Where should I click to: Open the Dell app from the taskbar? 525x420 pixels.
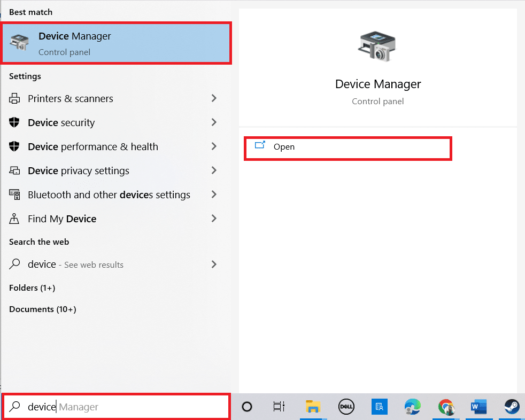(346, 407)
